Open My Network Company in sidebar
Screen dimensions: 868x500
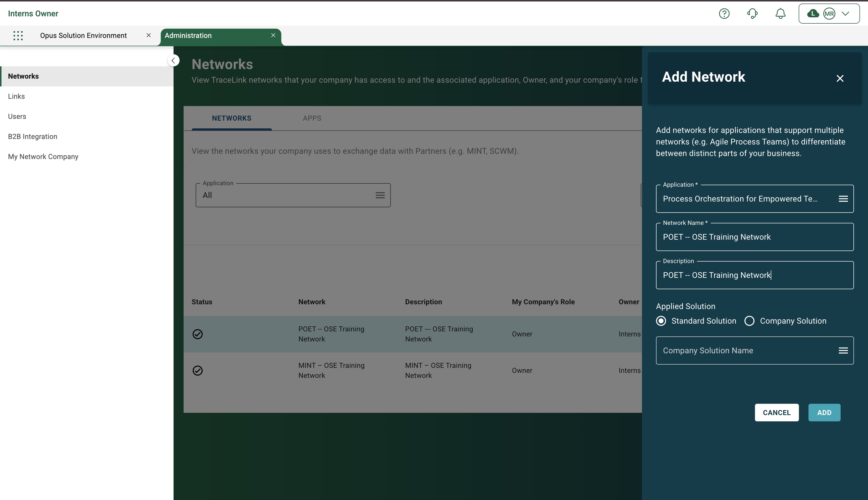coord(86,157)
